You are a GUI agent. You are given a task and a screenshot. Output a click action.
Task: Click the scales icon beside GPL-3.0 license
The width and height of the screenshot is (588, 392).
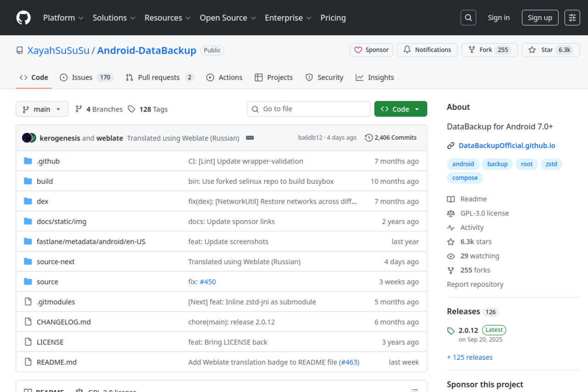coord(451,213)
